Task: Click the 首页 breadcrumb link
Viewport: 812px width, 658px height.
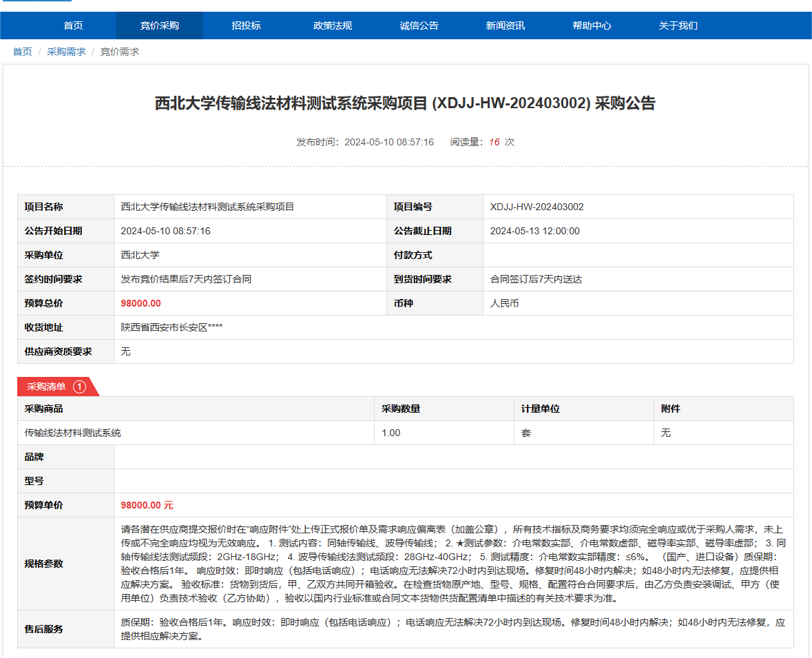Action: (x=22, y=52)
